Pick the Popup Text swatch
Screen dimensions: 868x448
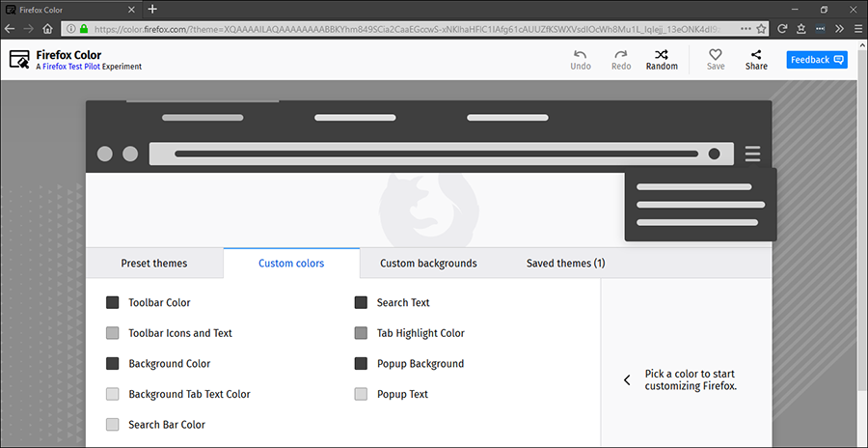[x=361, y=394]
